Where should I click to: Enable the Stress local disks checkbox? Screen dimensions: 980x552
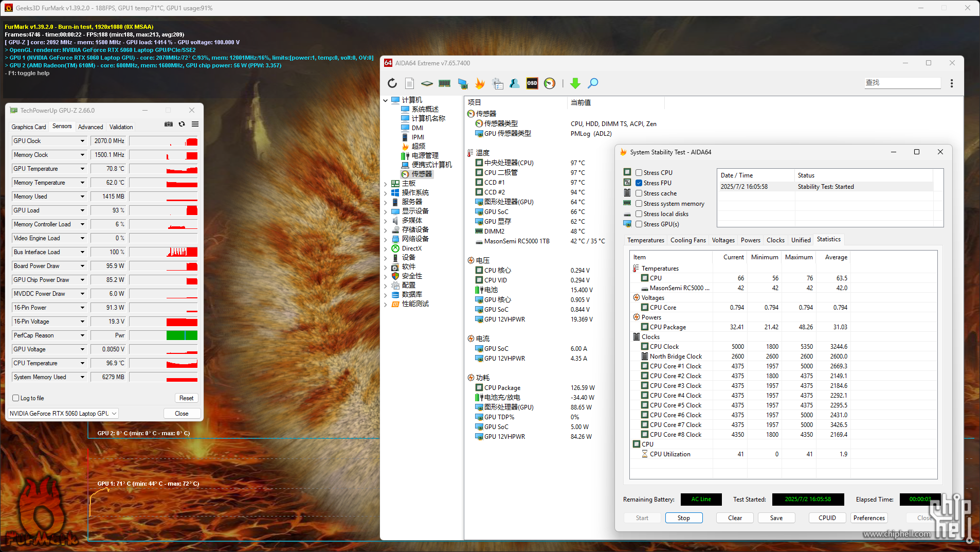click(639, 214)
